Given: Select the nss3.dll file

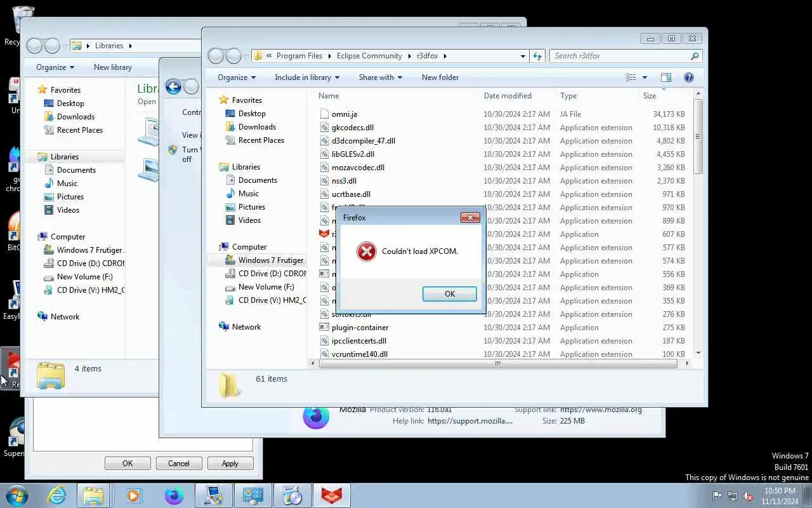Looking at the screenshot, I should 344,181.
